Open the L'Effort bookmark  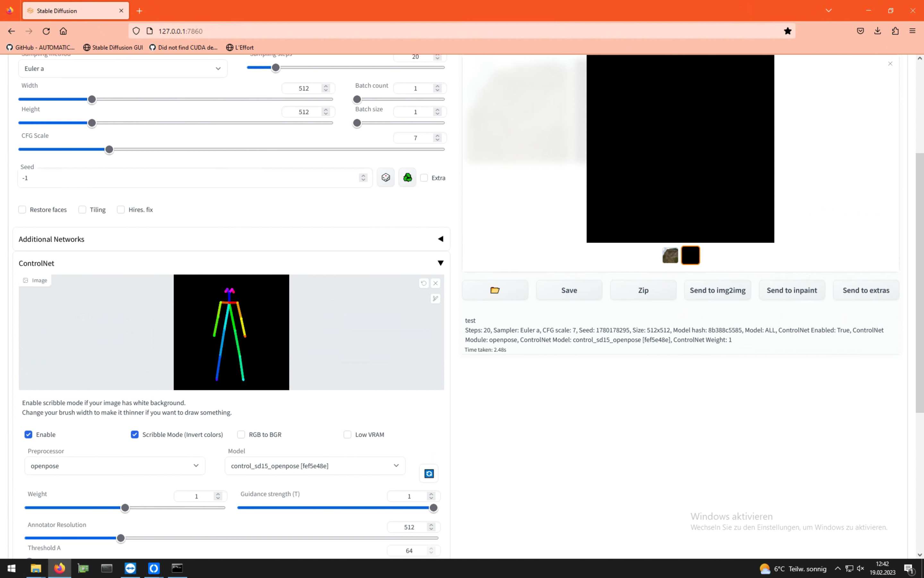(240, 48)
